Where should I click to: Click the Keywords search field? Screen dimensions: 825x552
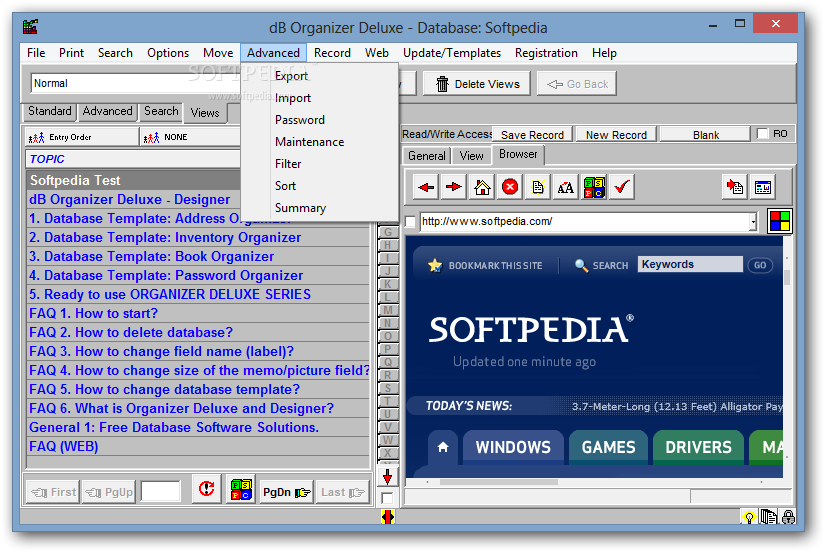tap(690, 264)
